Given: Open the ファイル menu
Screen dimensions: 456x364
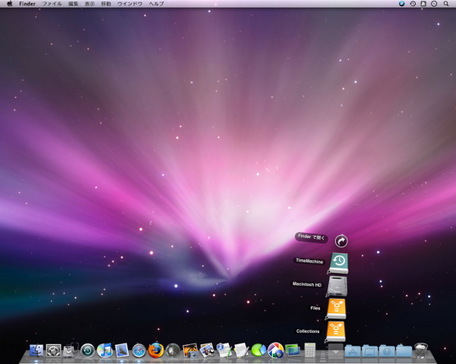Looking at the screenshot, I should point(52,4).
